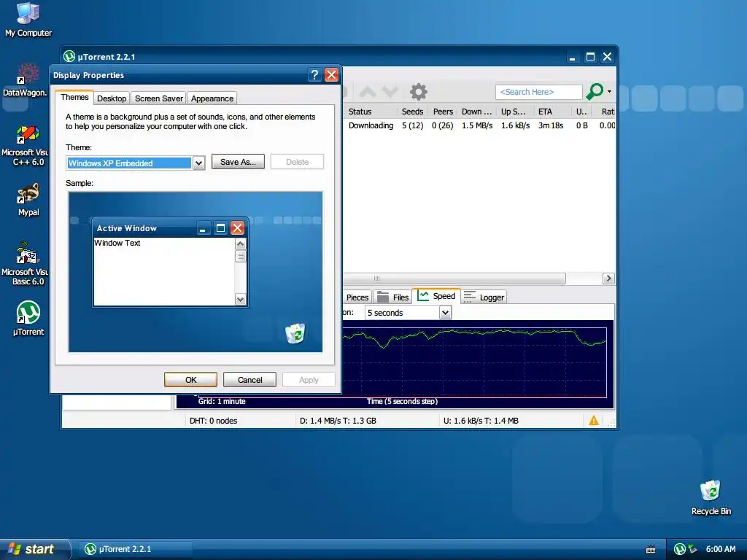The width and height of the screenshot is (747, 560).
Task: Click the D: 1.4 MB/s status bar entry
Action: [x=338, y=421]
